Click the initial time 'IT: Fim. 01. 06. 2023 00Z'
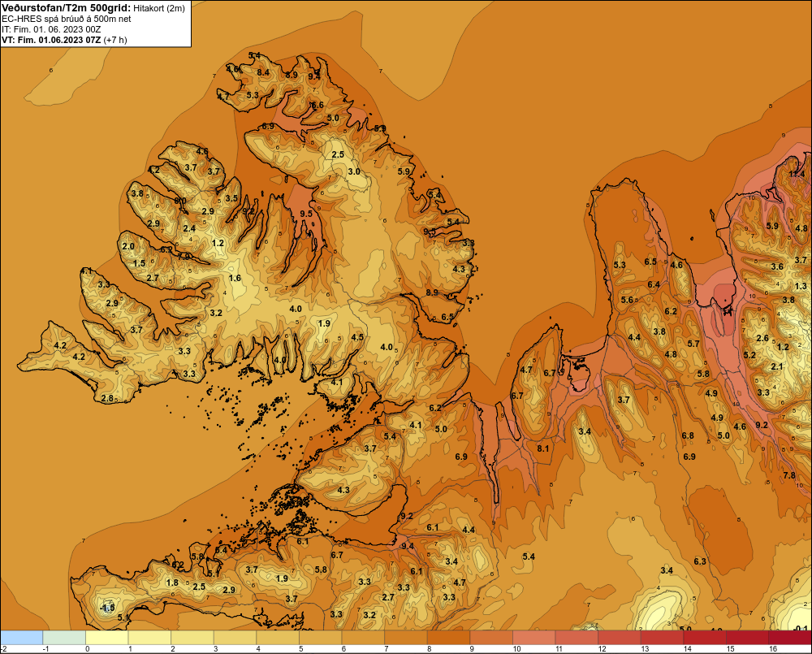The height and width of the screenshot is (654, 812). pos(51,29)
